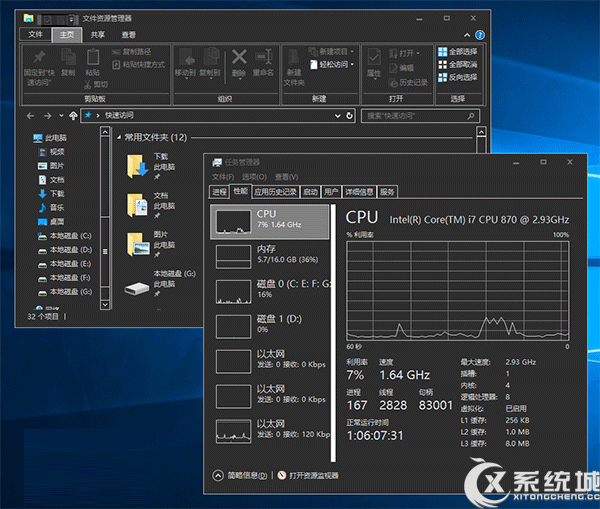
Task: Open the File (文件) tab in Explorer
Action: click(x=35, y=34)
